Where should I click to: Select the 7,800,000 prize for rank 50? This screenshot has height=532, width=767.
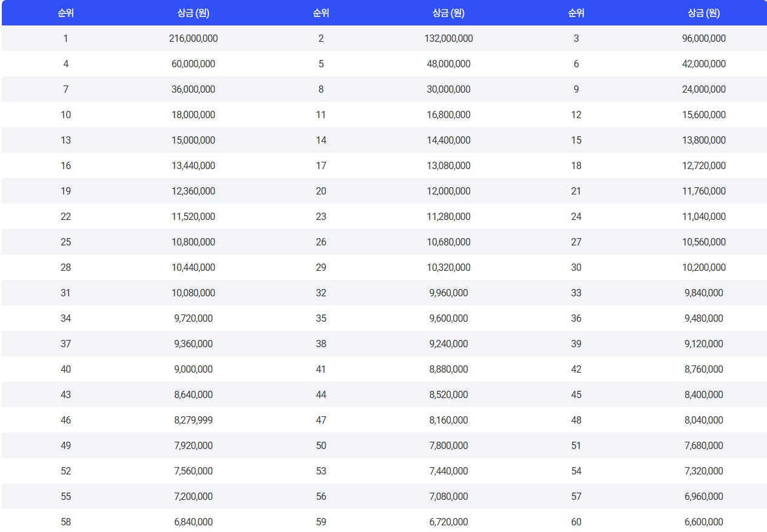pyautogui.click(x=449, y=445)
